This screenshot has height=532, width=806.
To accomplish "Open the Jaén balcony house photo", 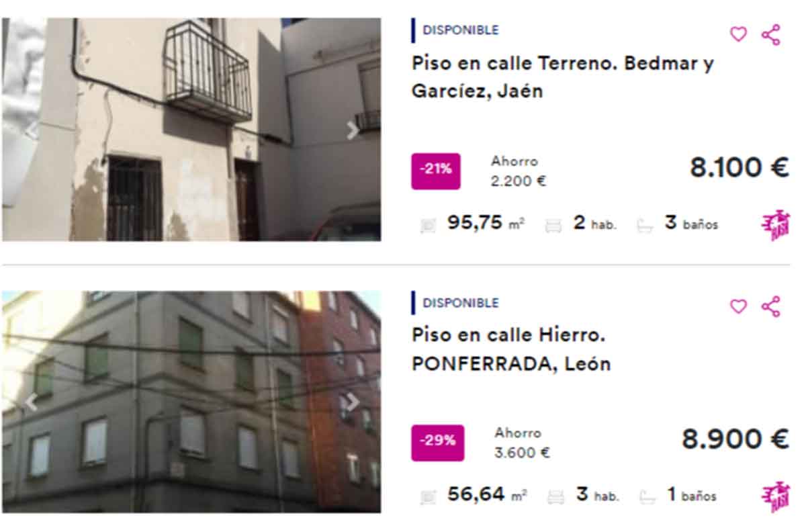I will click(191, 129).
